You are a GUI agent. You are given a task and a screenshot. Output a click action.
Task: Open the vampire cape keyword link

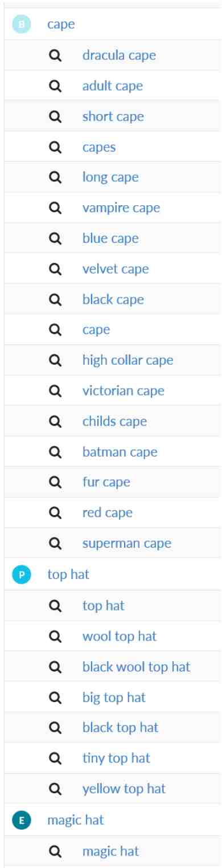(121, 208)
